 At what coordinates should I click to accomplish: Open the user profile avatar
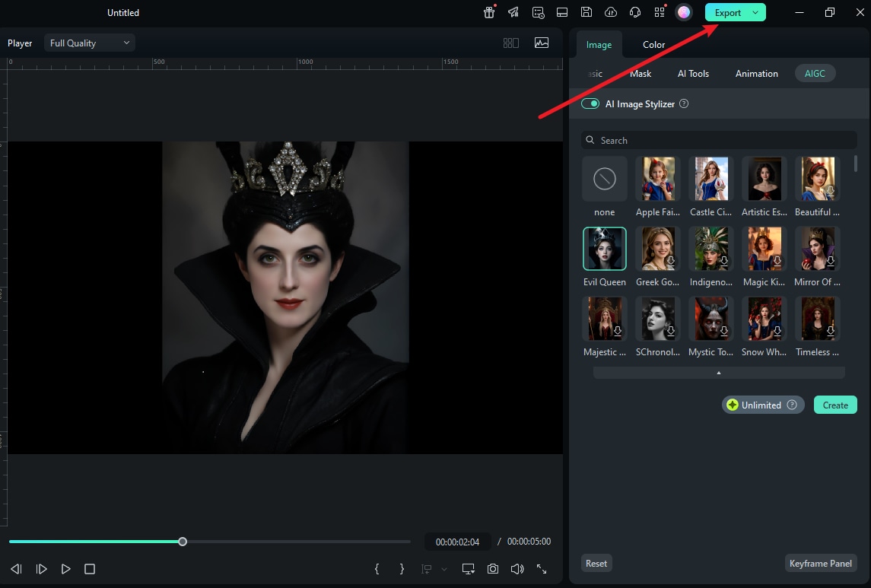click(x=684, y=12)
